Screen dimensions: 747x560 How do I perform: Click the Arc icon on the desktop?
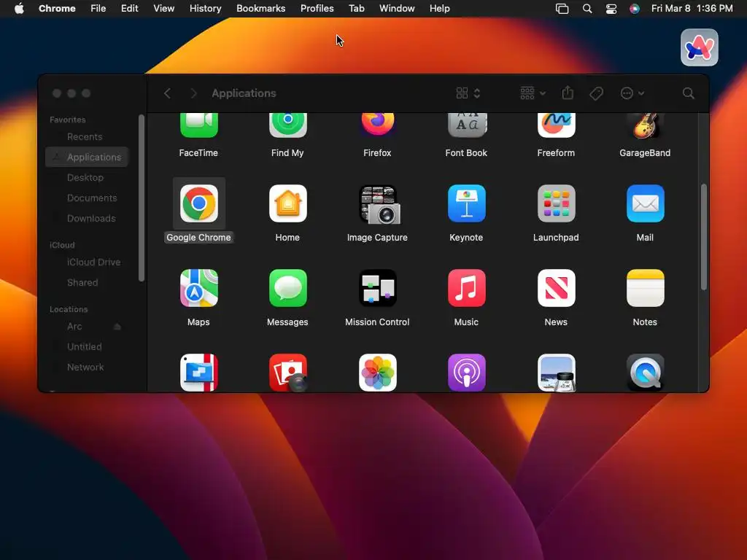(699, 47)
